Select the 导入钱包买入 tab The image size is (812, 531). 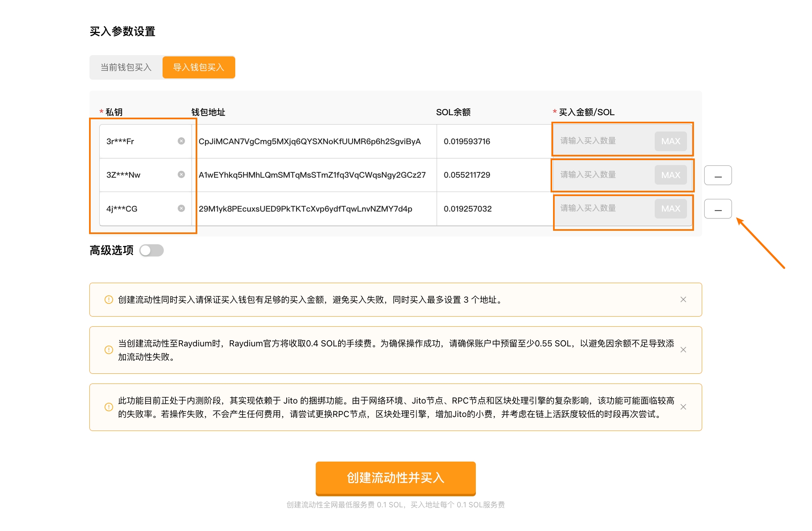[199, 67]
